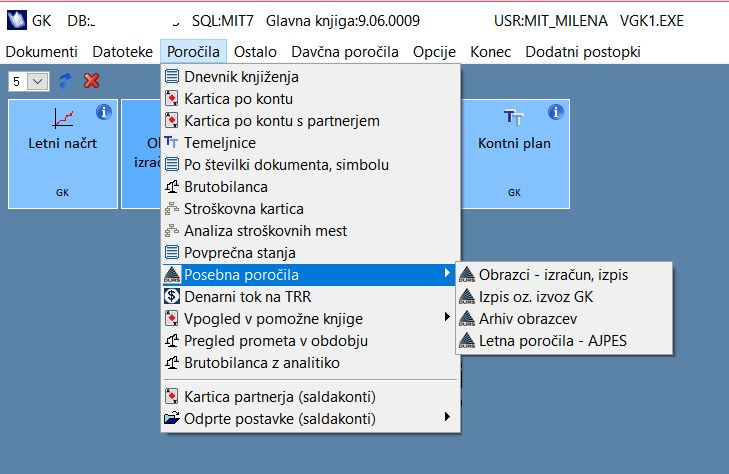
Task: Select Izpis oz. izvoz GK entry
Action: point(564,296)
